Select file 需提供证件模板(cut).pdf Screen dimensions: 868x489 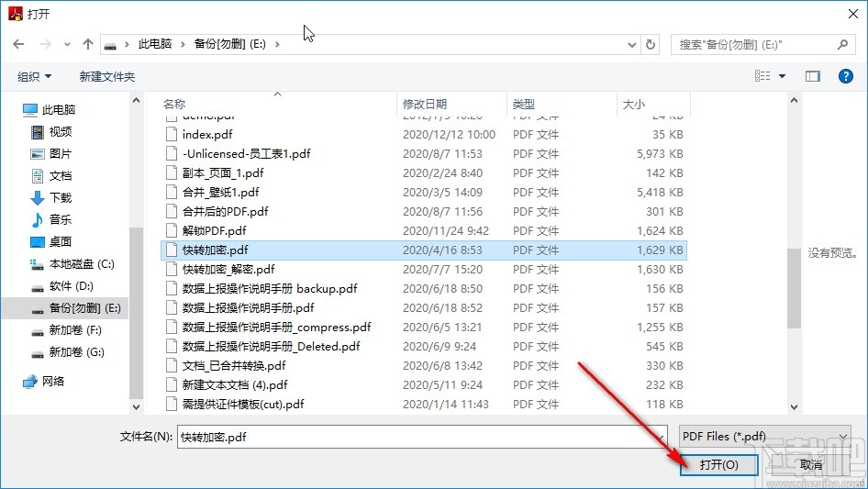pyautogui.click(x=424, y=405)
